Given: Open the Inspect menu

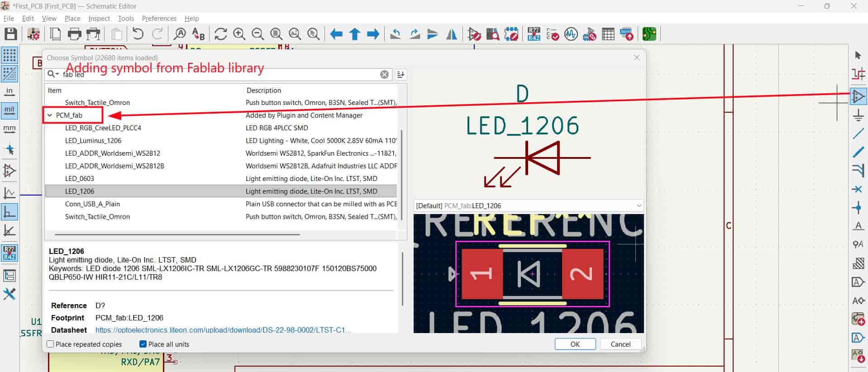Looking at the screenshot, I should click(x=99, y=19).
